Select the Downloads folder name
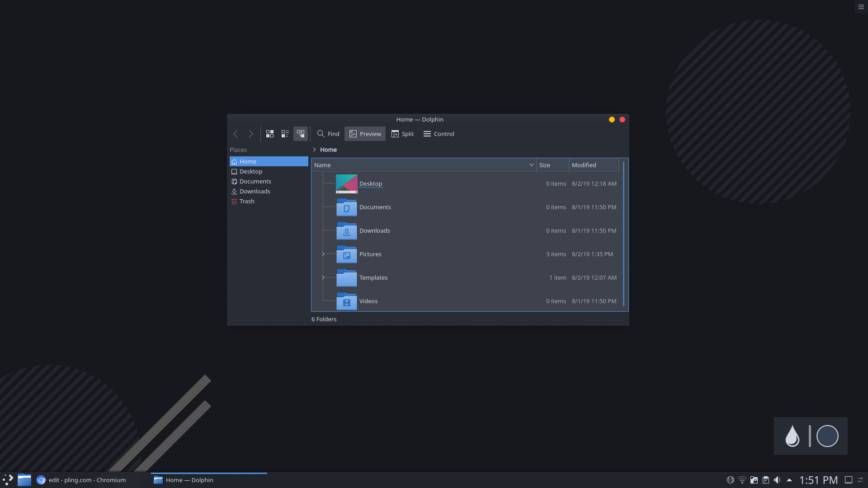The width and height of the screenshot is (868, 488). pyautogui.click(x=375, y=230)
